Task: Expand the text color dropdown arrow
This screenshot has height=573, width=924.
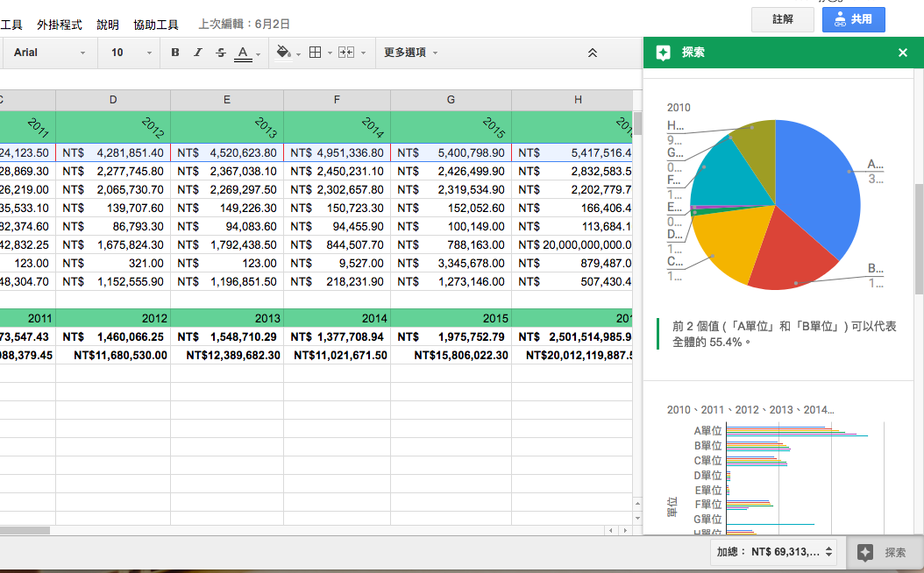Action: pos(258,53)
